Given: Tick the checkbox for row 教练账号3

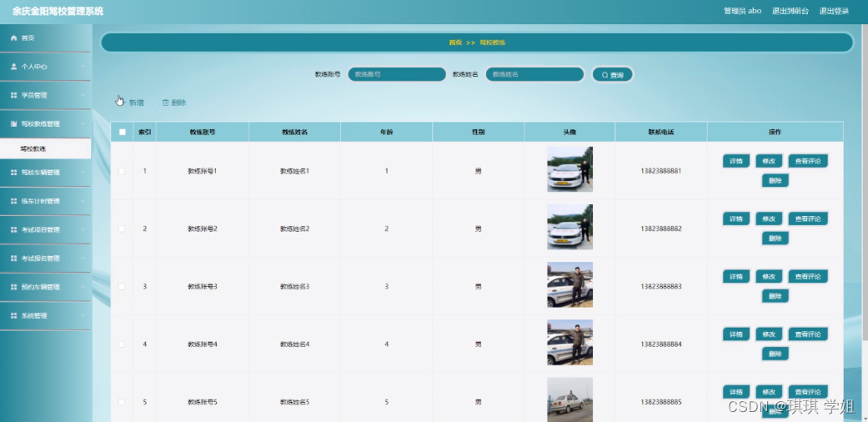Looking at the screenshot, I should point(122,286).
